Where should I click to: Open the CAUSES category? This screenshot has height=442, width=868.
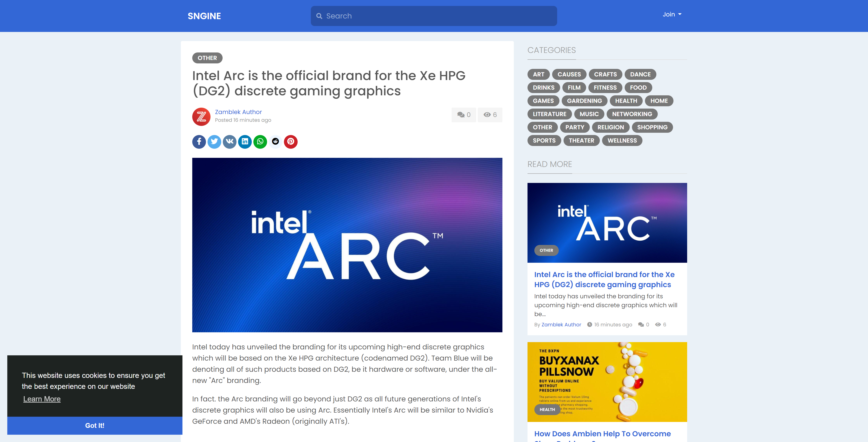click(569, 74)
